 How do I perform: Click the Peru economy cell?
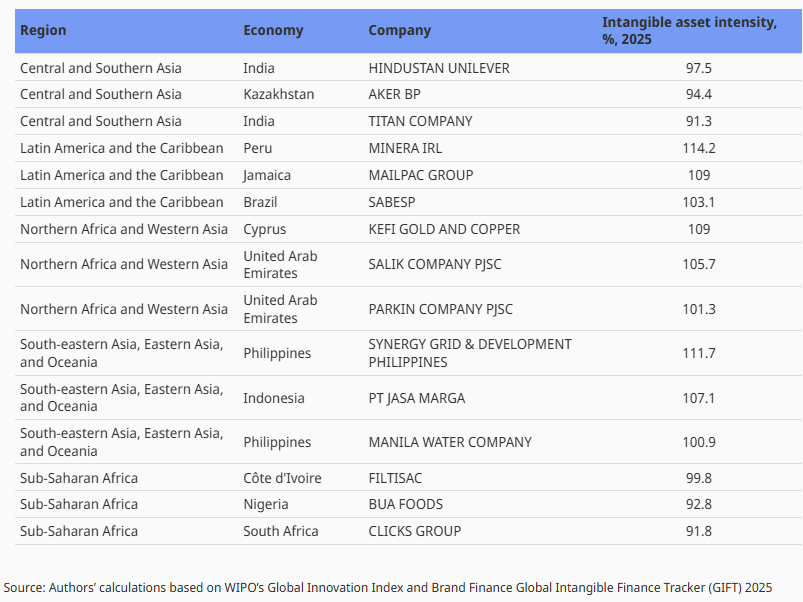coord(258,148)
